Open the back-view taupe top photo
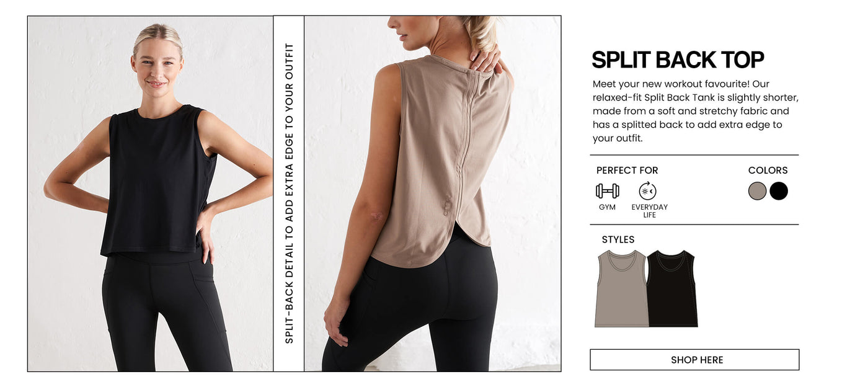Screen dimensions: 868x387 (432, 193)
